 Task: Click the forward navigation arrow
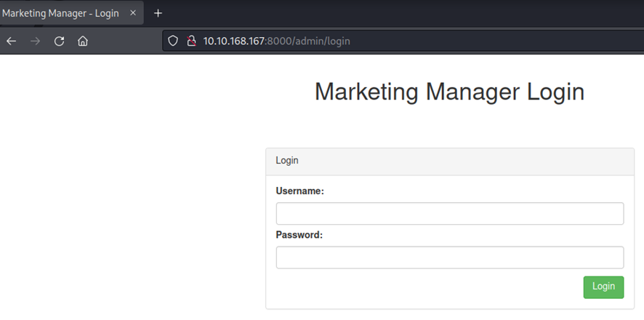[35, 41]
